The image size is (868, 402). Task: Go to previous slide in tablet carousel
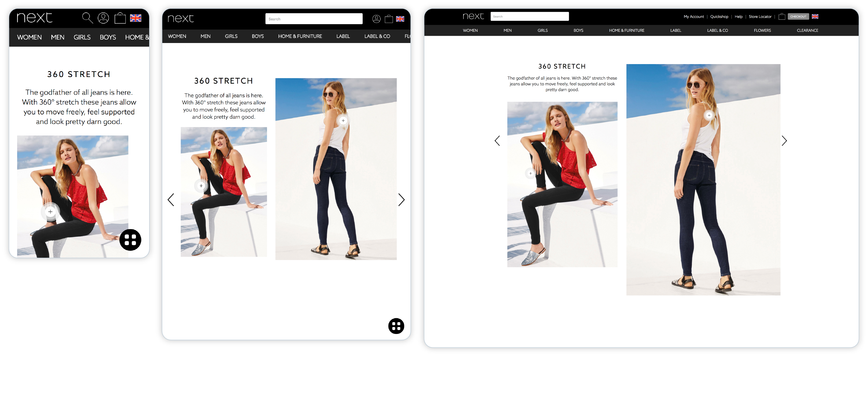point(171,200)
